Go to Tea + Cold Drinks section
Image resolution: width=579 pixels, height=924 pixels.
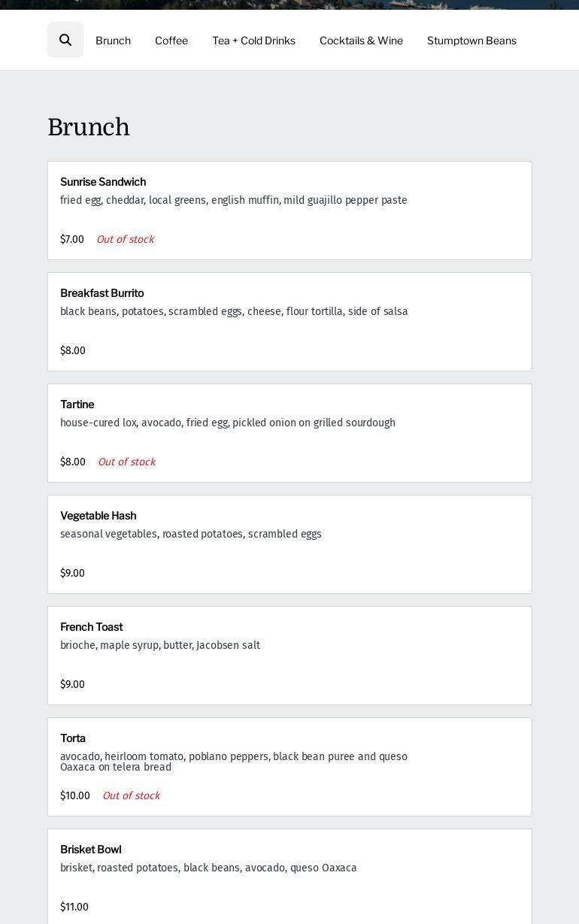[253, 41]
